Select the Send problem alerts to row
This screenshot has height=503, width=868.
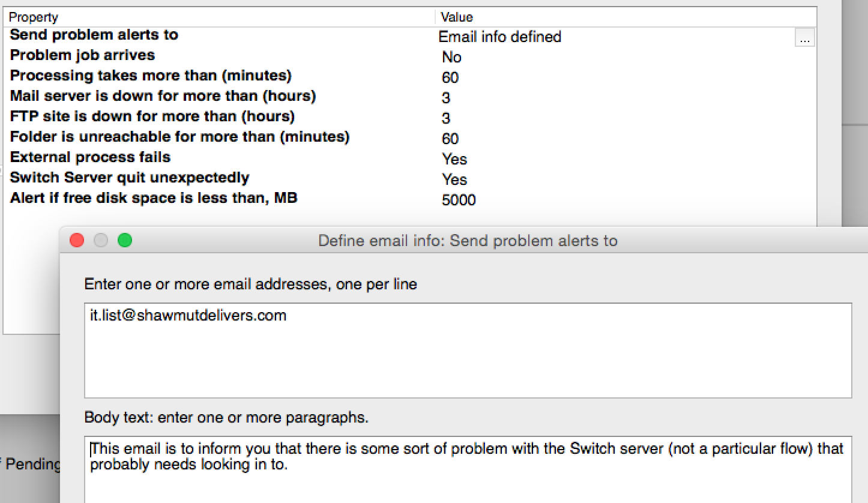tap(410, 35)
